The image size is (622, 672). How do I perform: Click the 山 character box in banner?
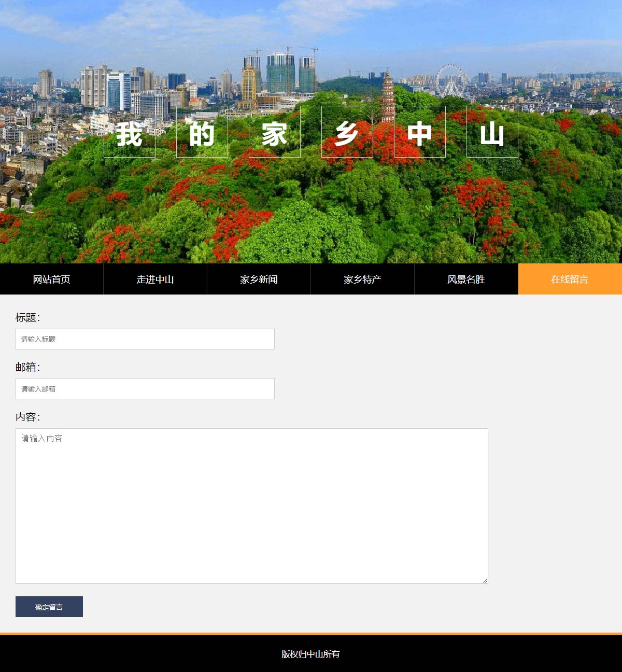point(492,132)
